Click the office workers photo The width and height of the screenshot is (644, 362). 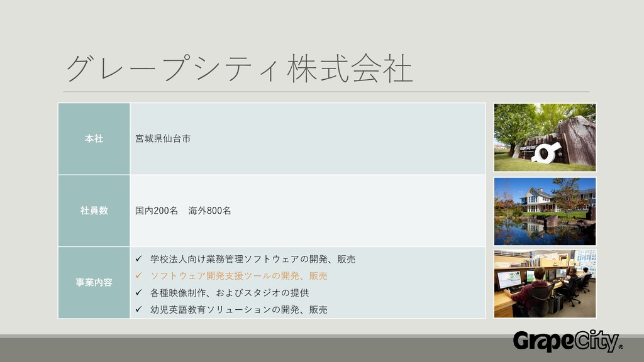point(545,283)
